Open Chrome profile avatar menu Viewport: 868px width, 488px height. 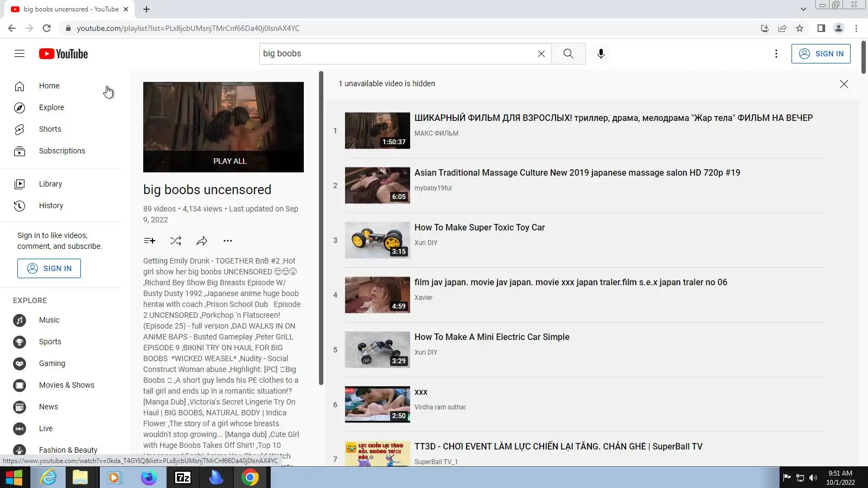pyautogui.click(x=839, y=28)
